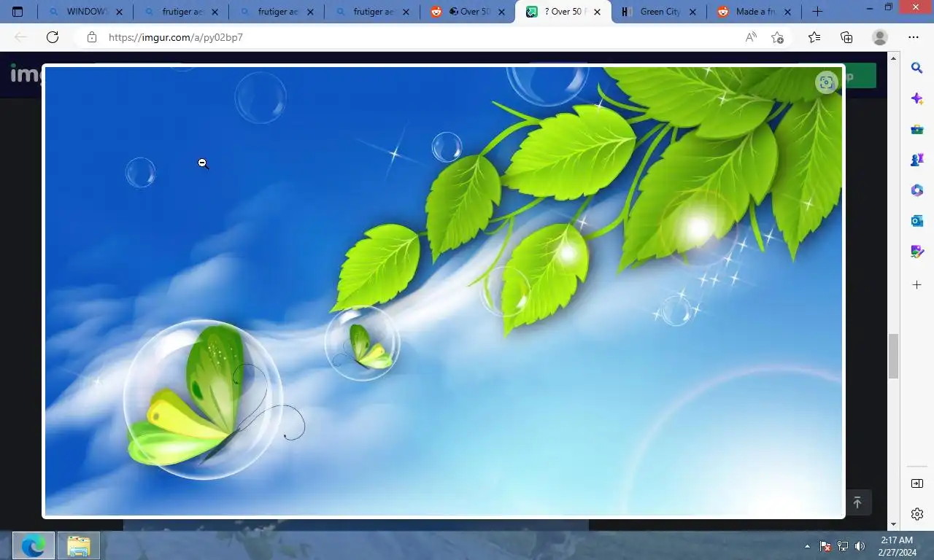
Task: View site information lock icon
Action: point(92,37)
